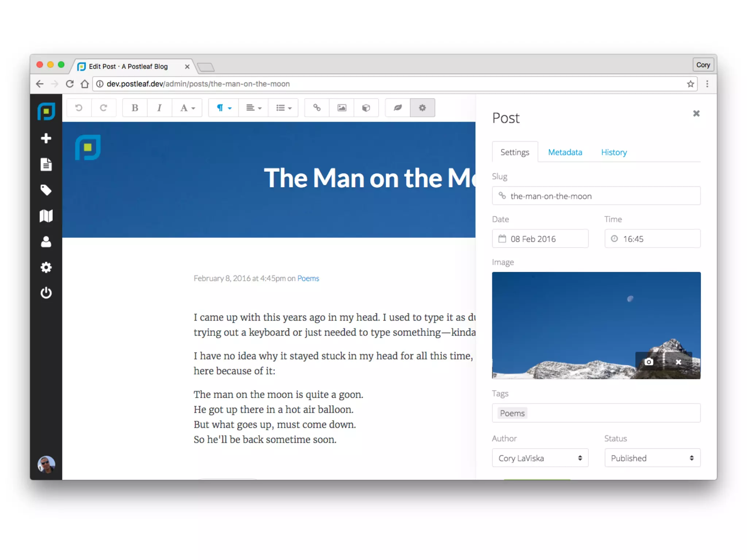Click the insert image toolbar icon
Image resolution: width=747 pixels, height=560 pixels.
click(341, 108)
